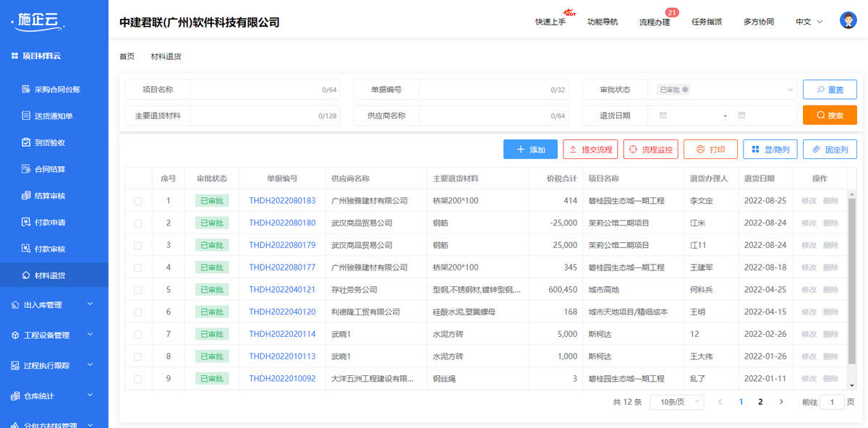The image size is (868, 428).
Task: Open the user avatar icon
Action: click(x=848, y=20)
